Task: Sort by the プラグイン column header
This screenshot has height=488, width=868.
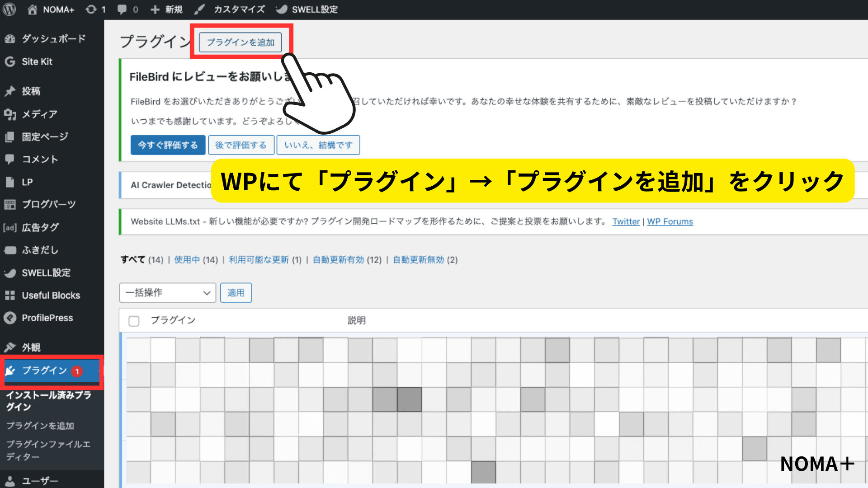Action: [173, 320]
